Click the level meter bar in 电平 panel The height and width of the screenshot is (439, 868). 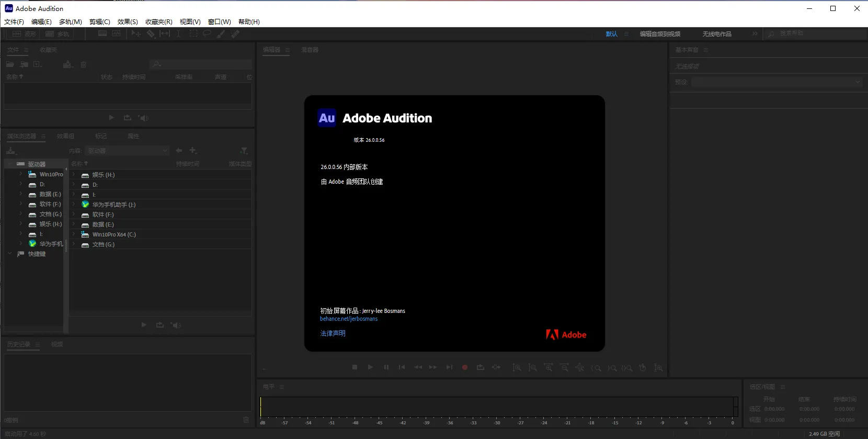tap(497, 407)
